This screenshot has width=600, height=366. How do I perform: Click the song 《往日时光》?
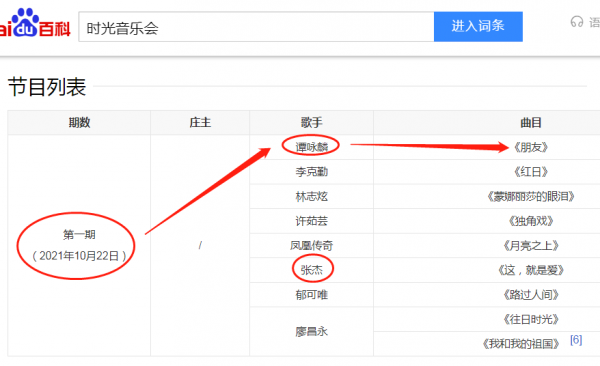531,319
